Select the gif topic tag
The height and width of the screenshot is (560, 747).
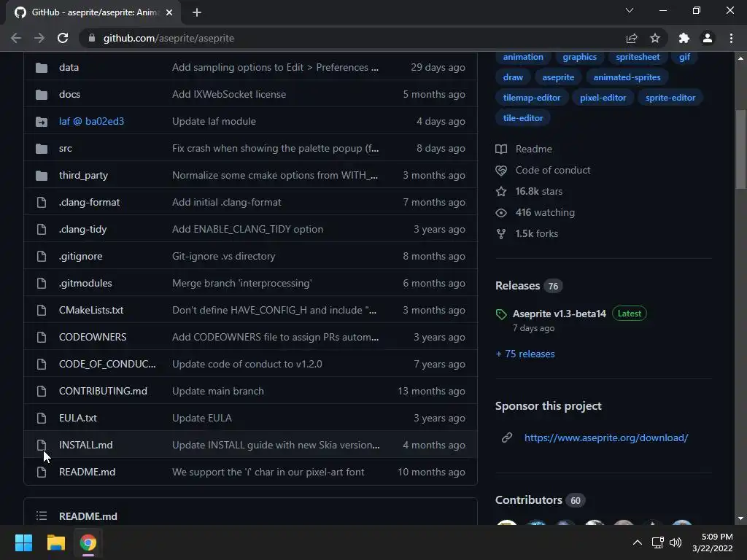(684, 57)
